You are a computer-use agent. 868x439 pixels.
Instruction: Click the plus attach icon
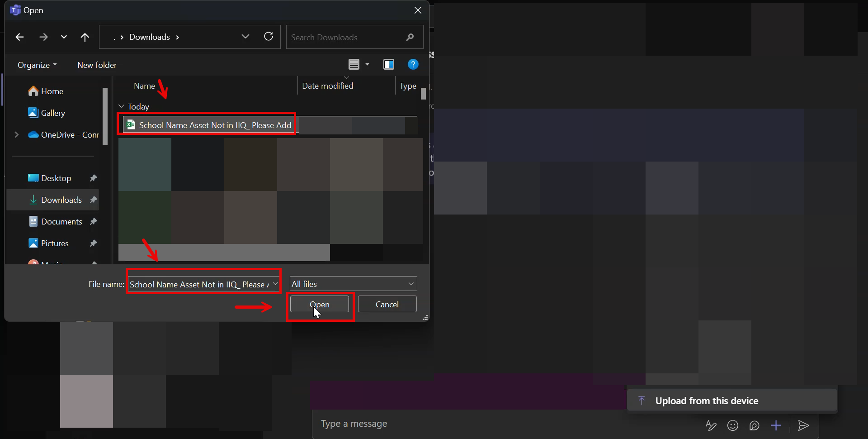point(776,425)
